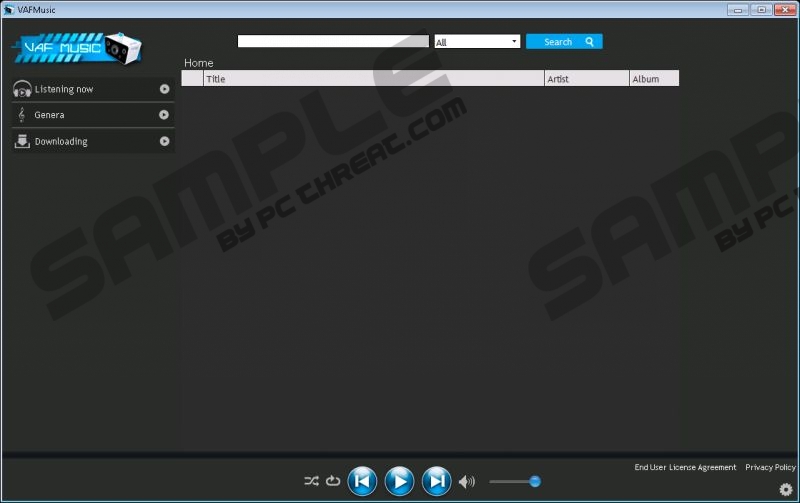Click inside the search text field
800x503 pixels.
click(333, 41)
